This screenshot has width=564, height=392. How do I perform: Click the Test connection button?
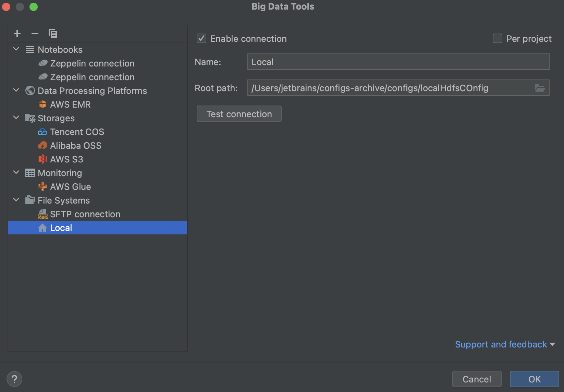pyautogui.click(x=239, y=114)
